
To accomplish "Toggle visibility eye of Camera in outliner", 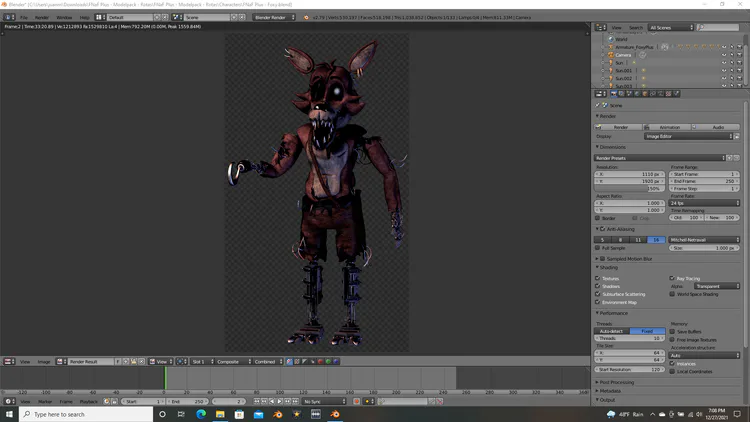I will click(x=724, y=55).
